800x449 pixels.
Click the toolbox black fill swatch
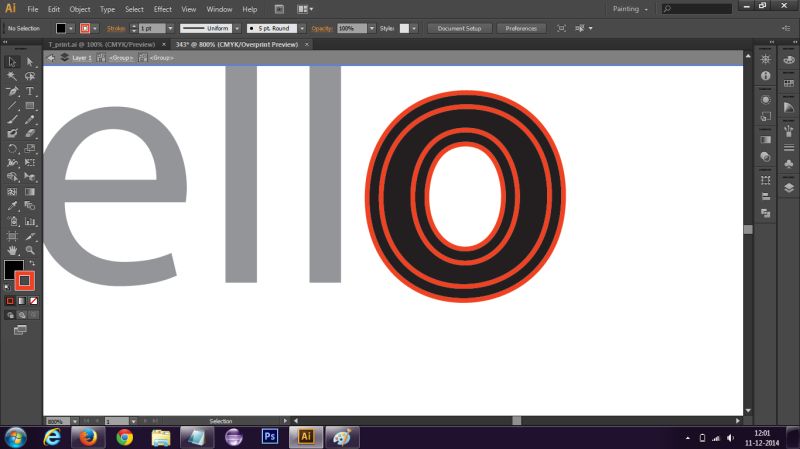pos(12,268)
